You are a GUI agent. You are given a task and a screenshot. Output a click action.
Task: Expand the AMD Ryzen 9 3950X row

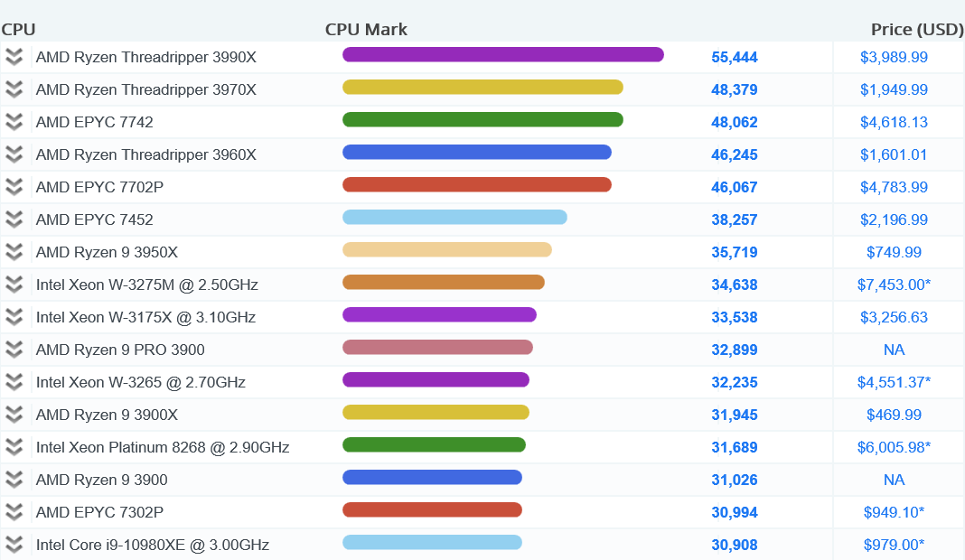coord(14,252)
